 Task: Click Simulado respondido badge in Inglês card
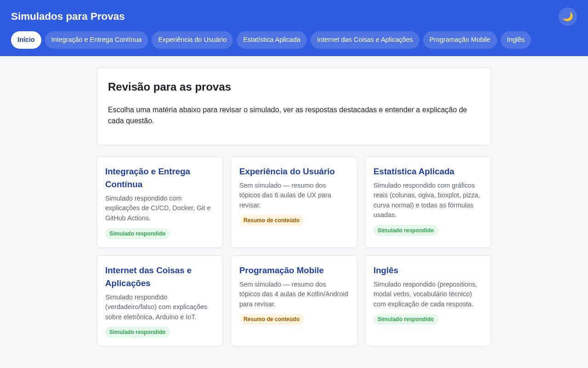coord(406,319)
